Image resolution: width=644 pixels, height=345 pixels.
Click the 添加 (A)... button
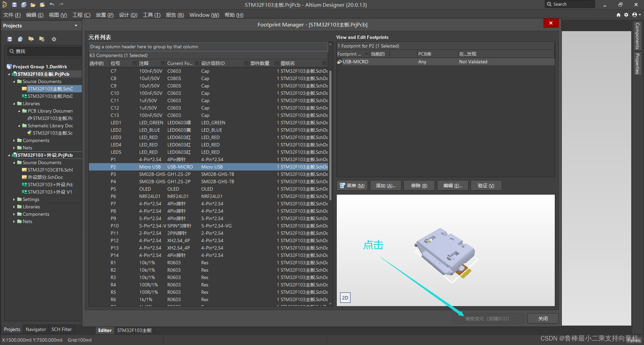(386, 186)
